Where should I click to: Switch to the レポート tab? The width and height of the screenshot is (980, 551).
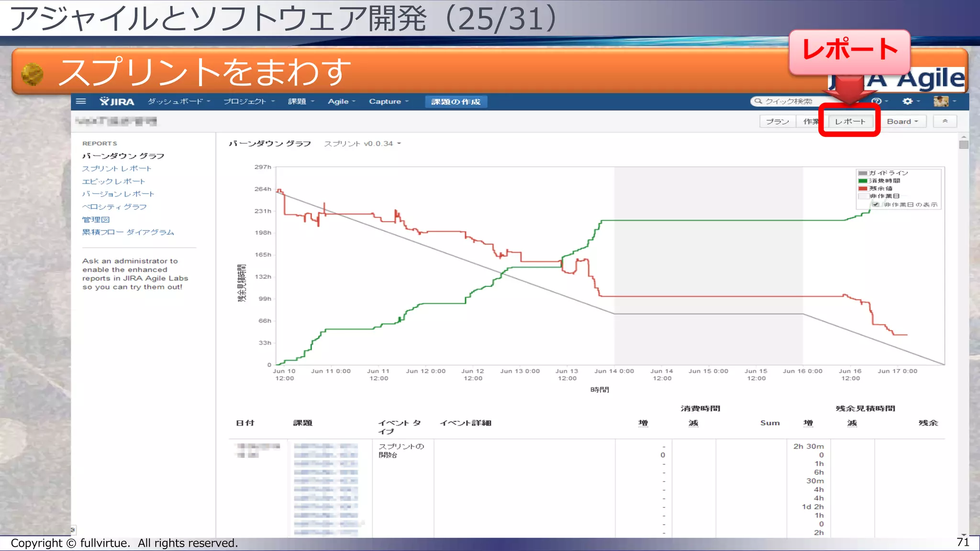pyautogui.click(x=850, y=121)
